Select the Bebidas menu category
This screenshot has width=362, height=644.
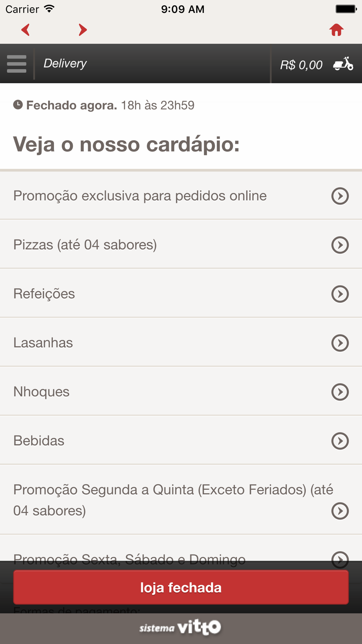(x=39, y=441)
